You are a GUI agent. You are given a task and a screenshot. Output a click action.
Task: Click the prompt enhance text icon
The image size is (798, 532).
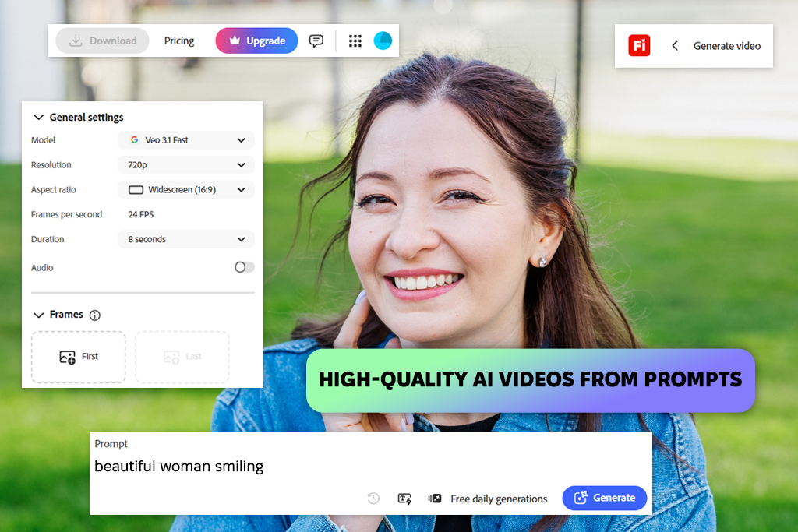coord(404,499)
